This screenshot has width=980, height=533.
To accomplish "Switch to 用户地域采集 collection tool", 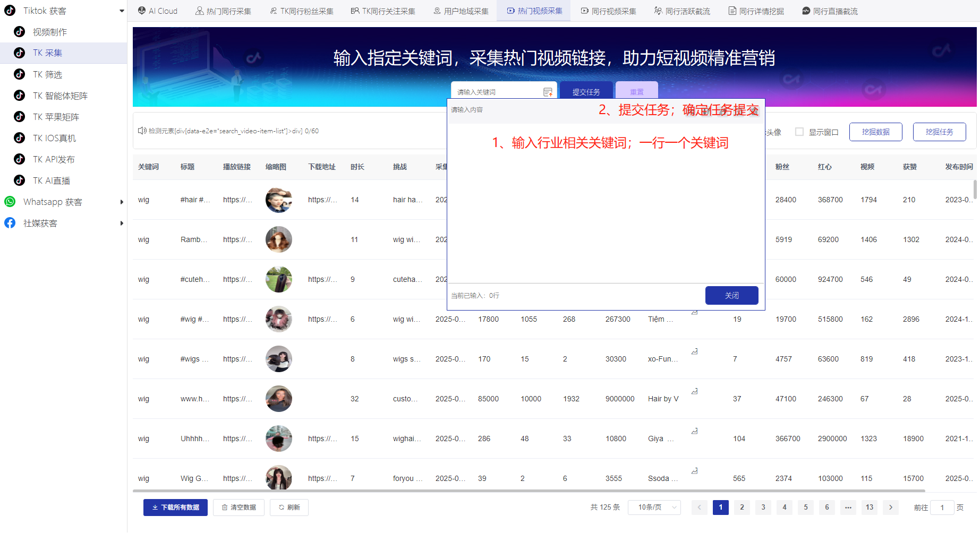I will (x=461, y=11).
